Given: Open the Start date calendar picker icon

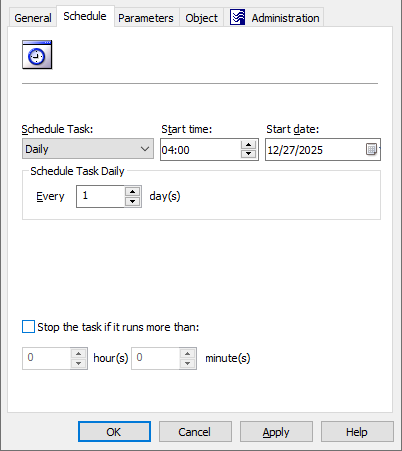Looking at the screenshot, I should 371,149.
